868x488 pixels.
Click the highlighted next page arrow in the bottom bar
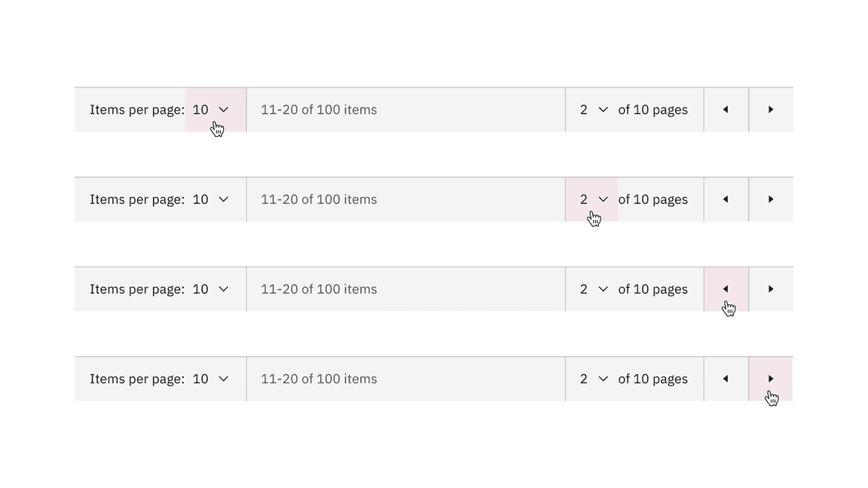(x=770, y=378)
